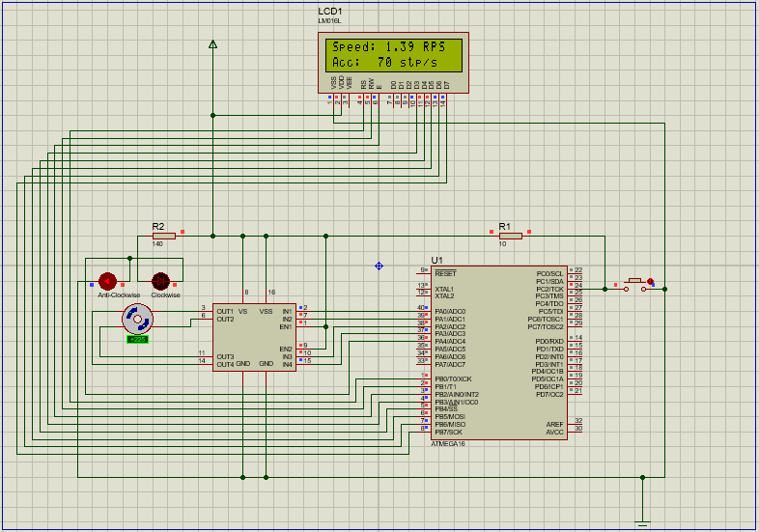This screenshot has width=759, height=532.
Task: Click the blue origin marker on the sheet
Action: (x=379, y=266)
